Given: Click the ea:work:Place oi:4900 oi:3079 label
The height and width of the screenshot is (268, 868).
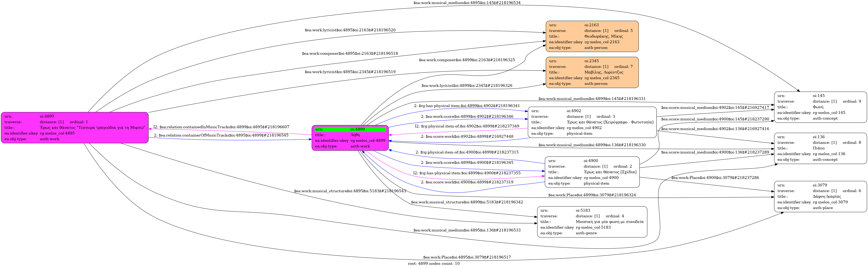Looking at the screenshot, I should [x=715, y=178].
